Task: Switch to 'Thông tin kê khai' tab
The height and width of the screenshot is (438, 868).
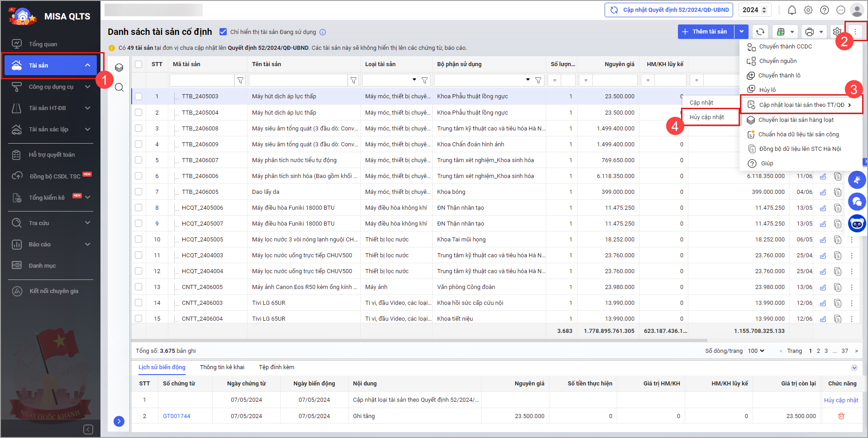Action: [x=222, y=367]
